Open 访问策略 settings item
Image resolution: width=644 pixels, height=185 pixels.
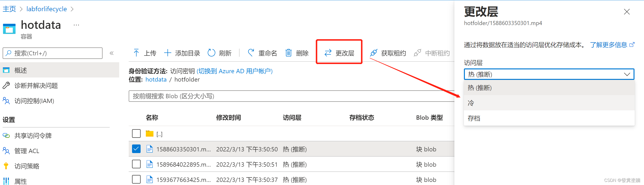pos(59,166)
